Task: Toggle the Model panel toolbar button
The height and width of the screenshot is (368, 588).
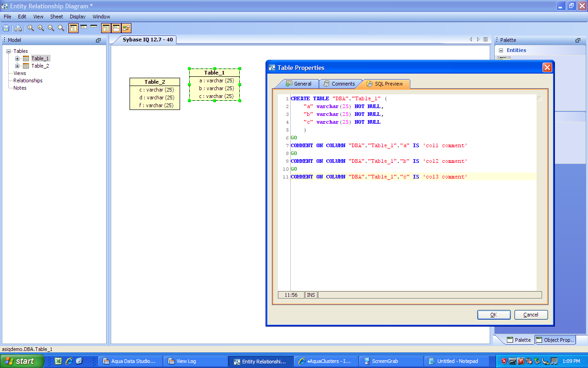Action: [106, 28]
